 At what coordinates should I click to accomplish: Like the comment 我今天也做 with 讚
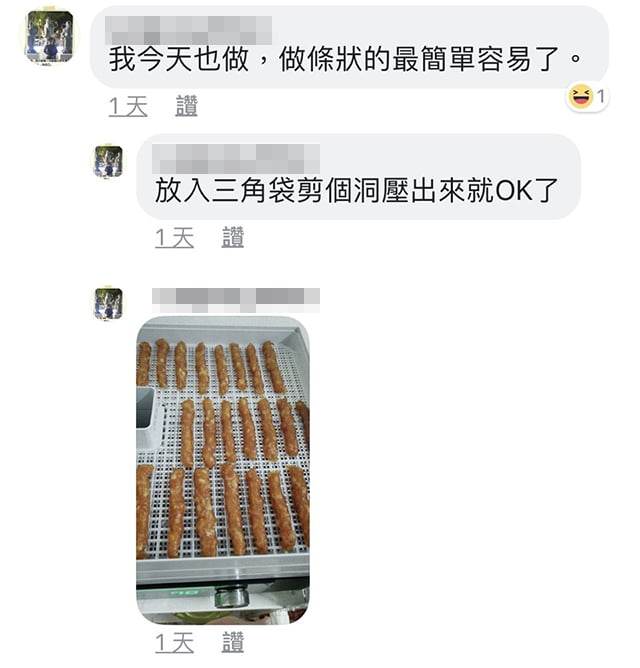click(187, 106)
